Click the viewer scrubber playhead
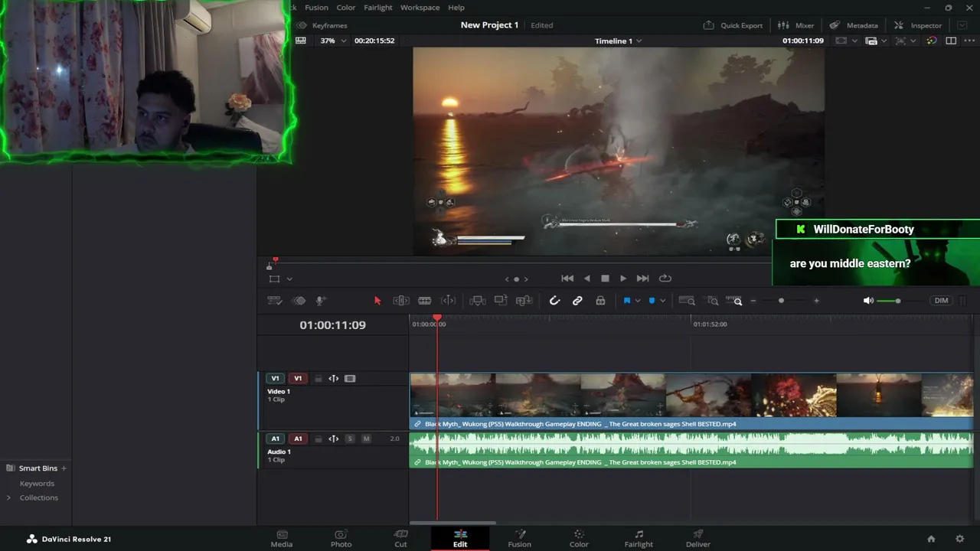Image resolution: width=980 pixels, height=551 pixels. [x=275, y=261]
